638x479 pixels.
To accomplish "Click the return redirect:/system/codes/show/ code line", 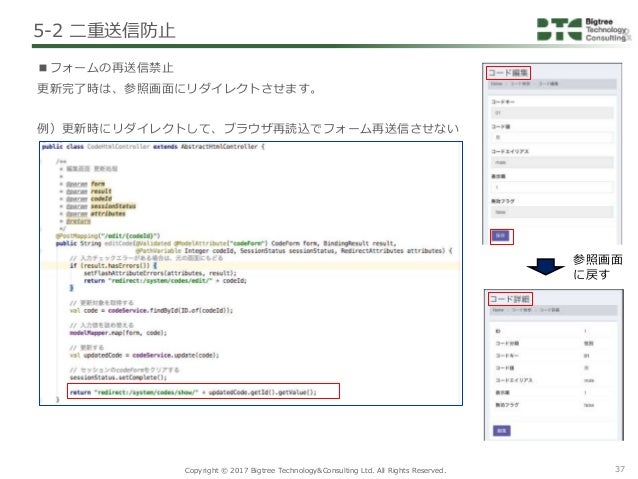I will click(x=193, y=392).
